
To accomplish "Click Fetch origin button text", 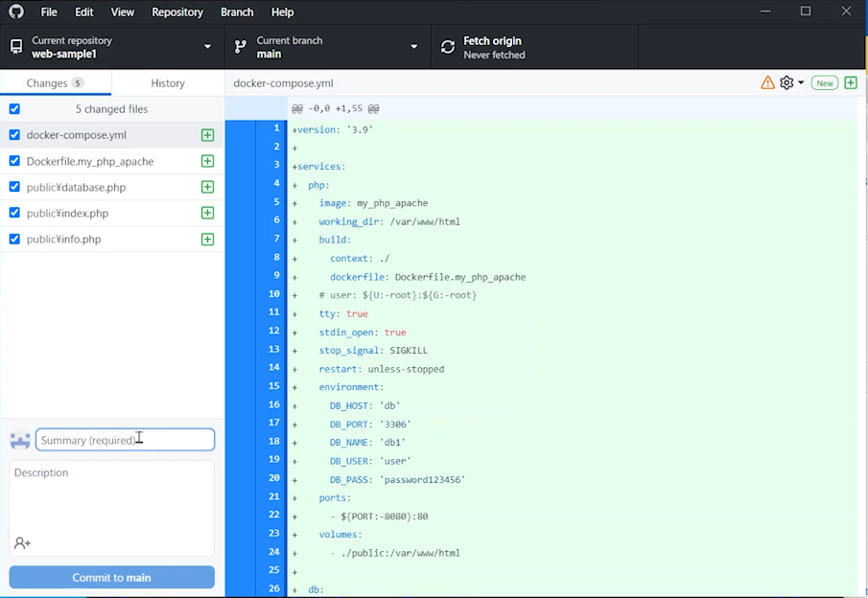I will pyautogui.click(x=492, y=41).
